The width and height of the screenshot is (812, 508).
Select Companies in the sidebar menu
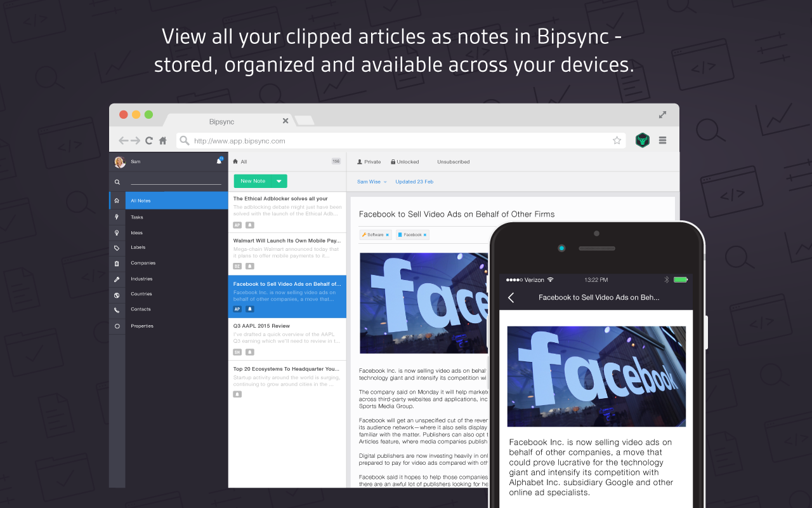pyautogui.click(x=142, y=263)
